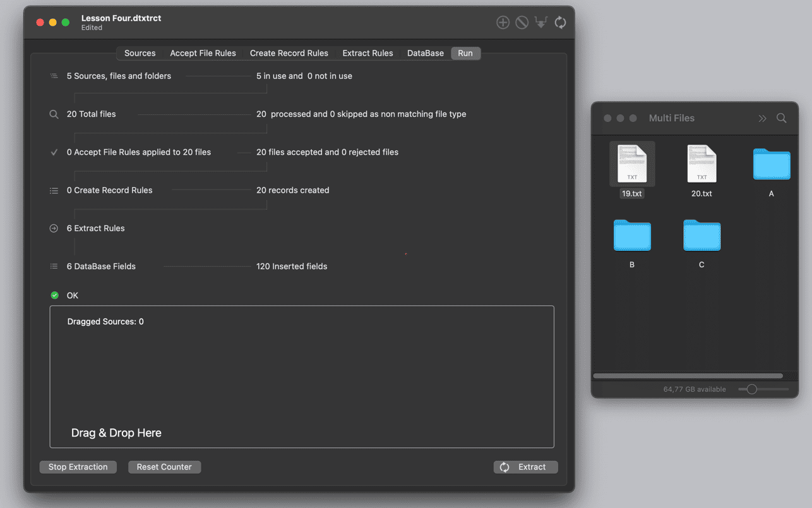The width and height of the screenshot is (812, 508).
Task: Start extraction with the Extract button
Action: pos(525,467)
